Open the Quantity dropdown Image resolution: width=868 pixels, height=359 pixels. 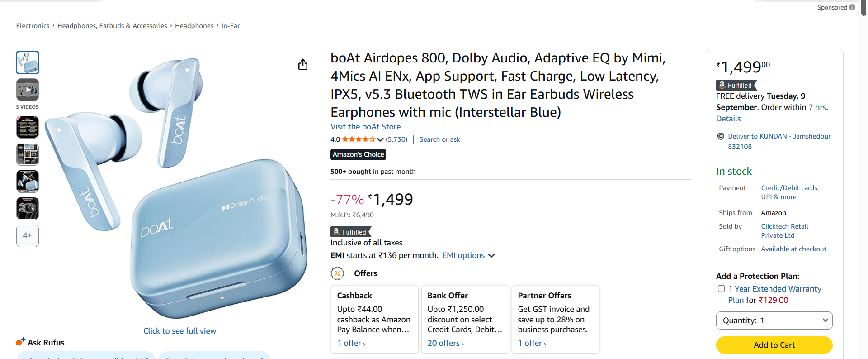[774, 321]
